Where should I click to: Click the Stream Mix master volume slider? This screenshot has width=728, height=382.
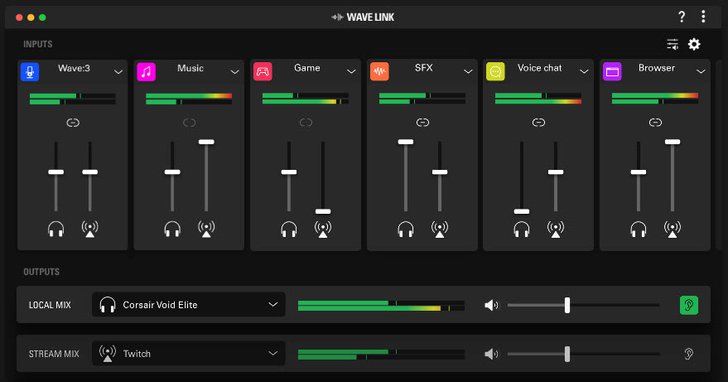click(583, 354)
